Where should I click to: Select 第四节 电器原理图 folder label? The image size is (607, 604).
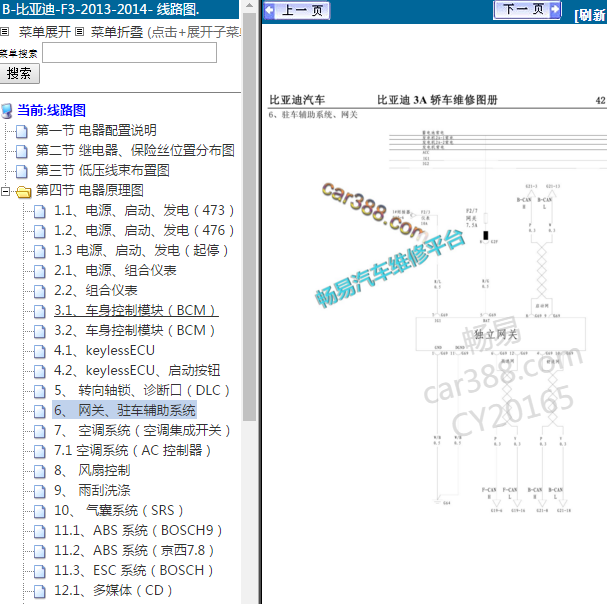[x=89, y=190]
